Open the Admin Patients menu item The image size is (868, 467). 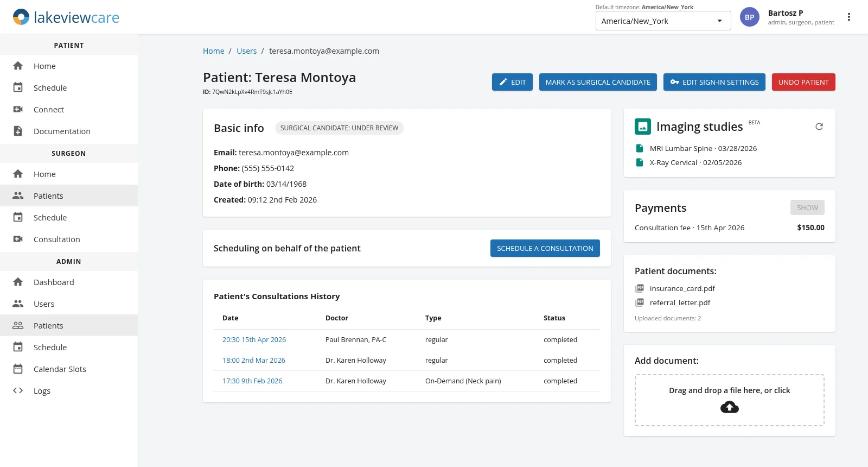click(x=69, y=325)
